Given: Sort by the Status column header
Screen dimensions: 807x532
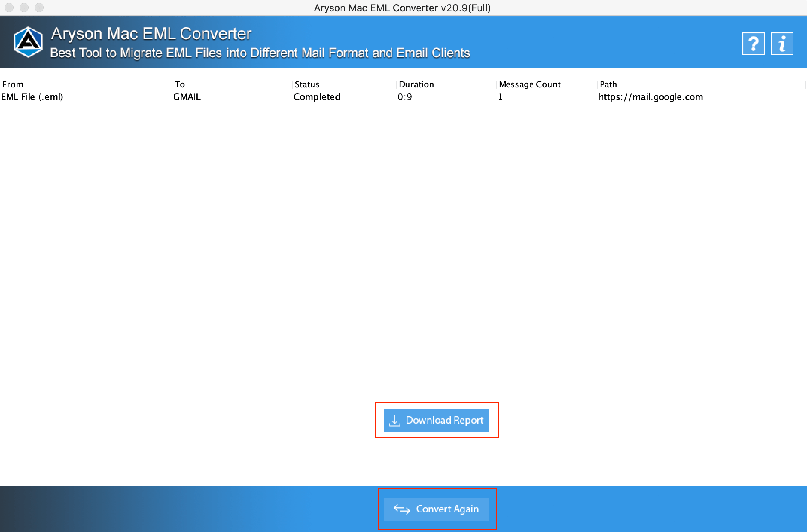Looking at the screenshot, I should [344, 84].
